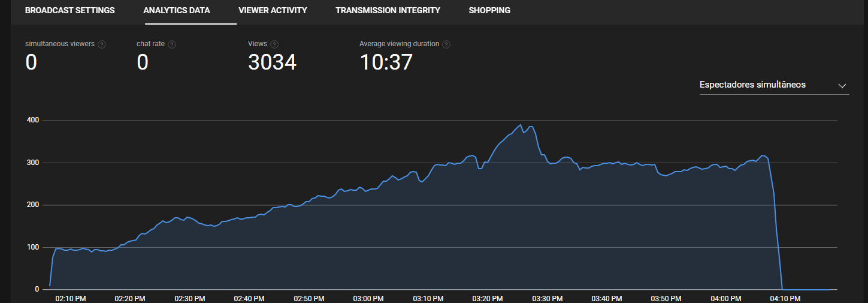This screenshot has width=868, height=303.
Task: Open the Viewer Activity tab
Action: [x=273, y=11]
